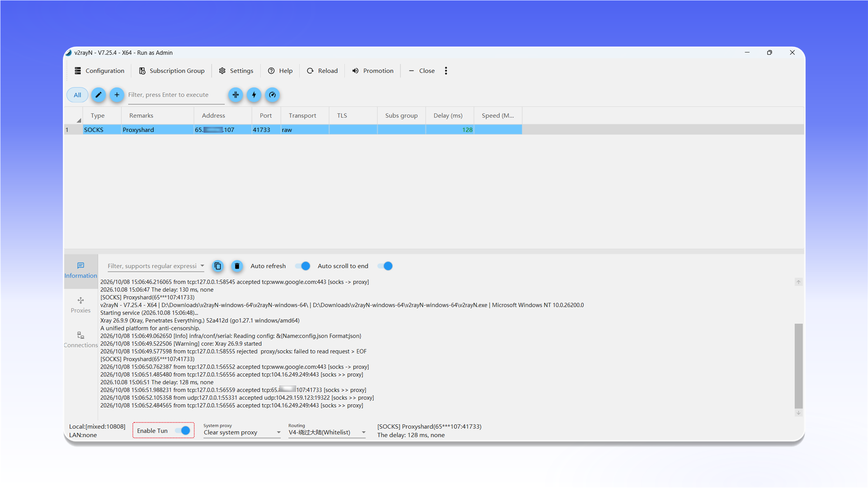Open the three-dot overflow menu
Viewport: 868px width, 488px height.
pos(446,71)
